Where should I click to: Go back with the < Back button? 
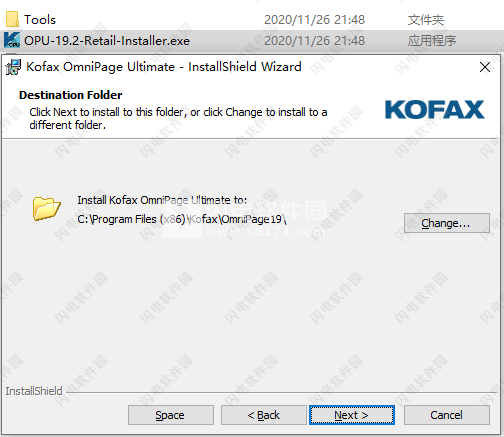264,415
